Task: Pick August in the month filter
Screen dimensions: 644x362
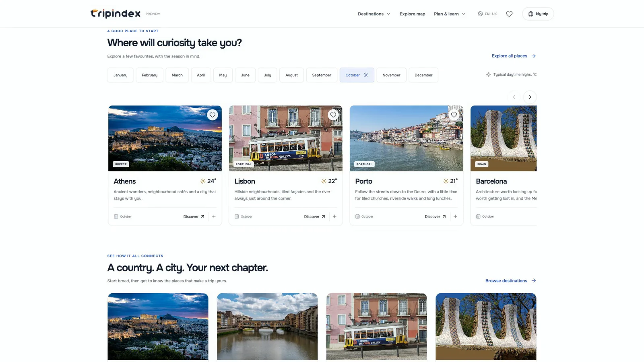Action: click(x=292, y=75)
